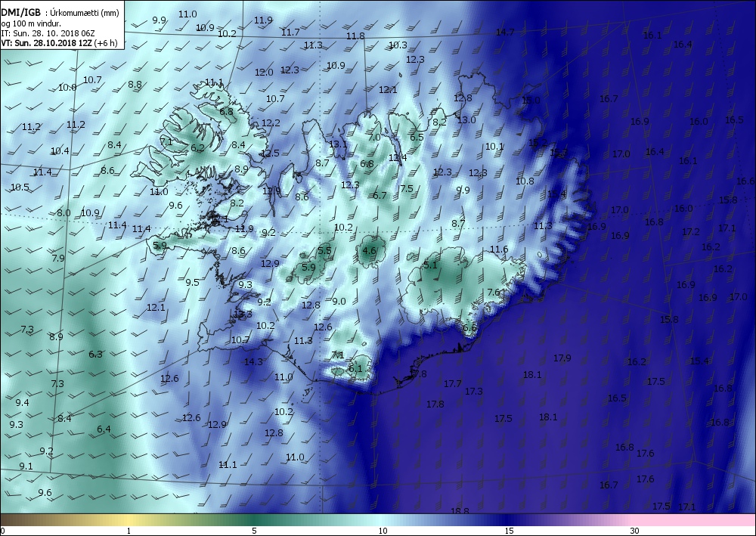Click the color scale tick label 1
The image size is (756, 536).
(129, 531)
